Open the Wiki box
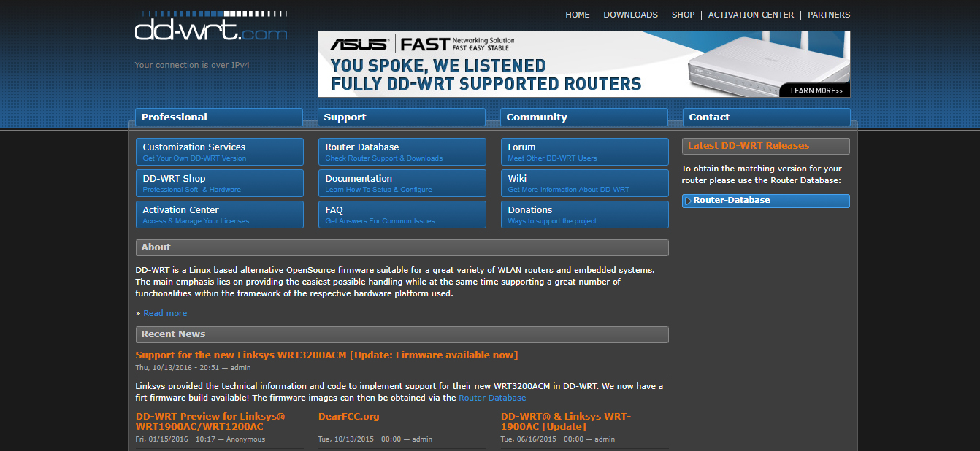This screenshot has height=451, width=980. coord(585,183)
